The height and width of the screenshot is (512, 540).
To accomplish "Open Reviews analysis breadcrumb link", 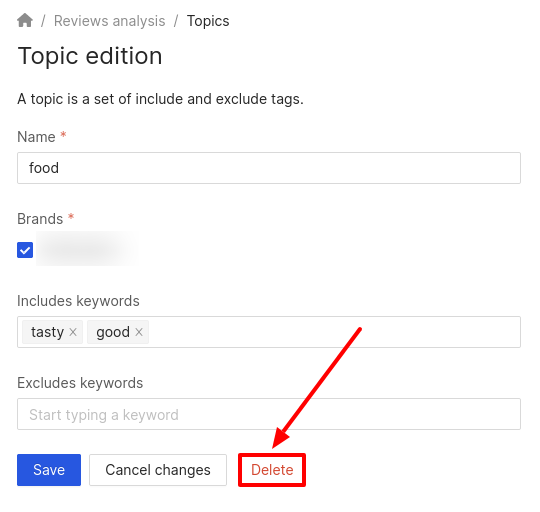I will pos(110,21).
